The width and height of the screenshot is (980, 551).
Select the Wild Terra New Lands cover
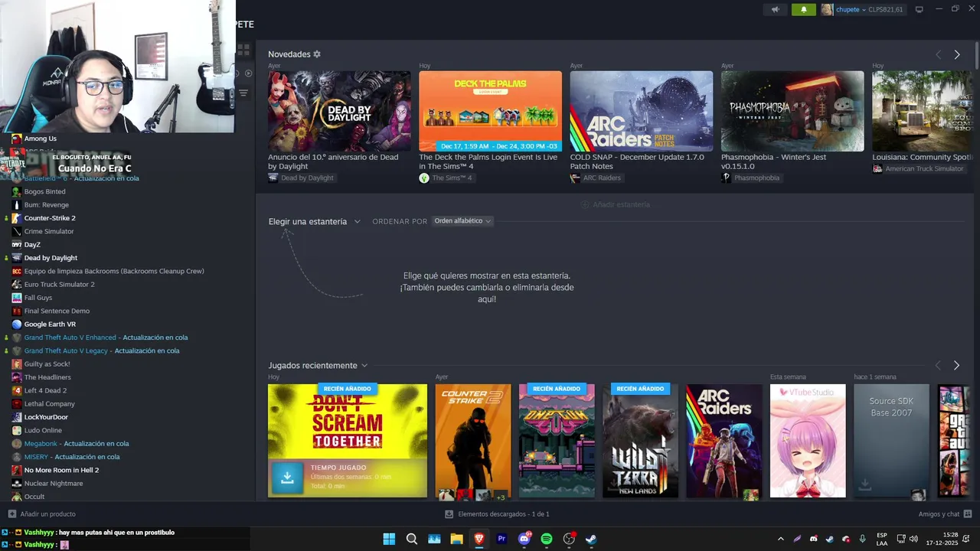click(640, 441)
